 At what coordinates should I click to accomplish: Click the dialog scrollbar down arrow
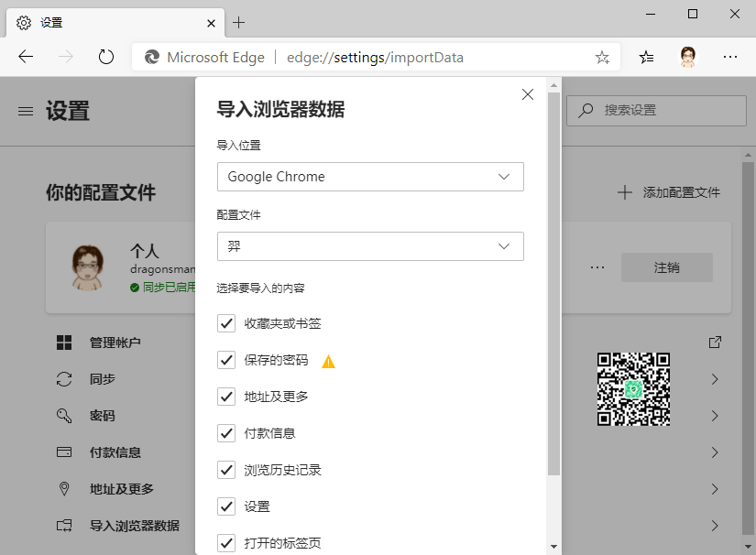pyautogui.click(x=553, y=547)
